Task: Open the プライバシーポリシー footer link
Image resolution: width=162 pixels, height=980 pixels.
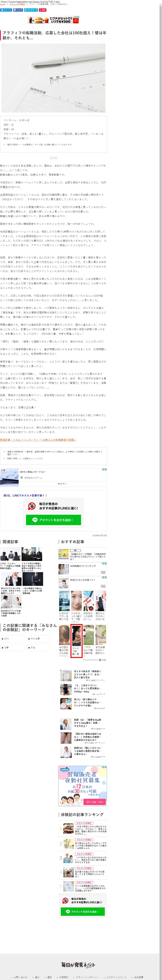Action: point(87,977)
